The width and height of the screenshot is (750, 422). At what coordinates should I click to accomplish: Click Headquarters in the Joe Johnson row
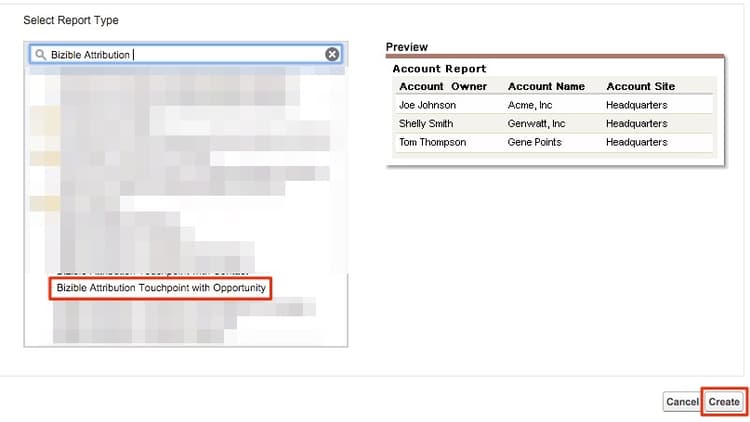[x=637, y=105]
